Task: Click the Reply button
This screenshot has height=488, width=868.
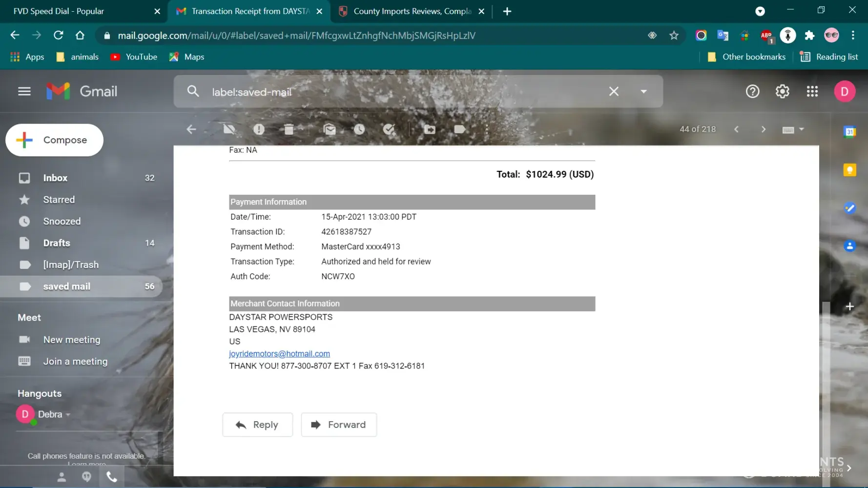Action: click(x=257, y=425)
